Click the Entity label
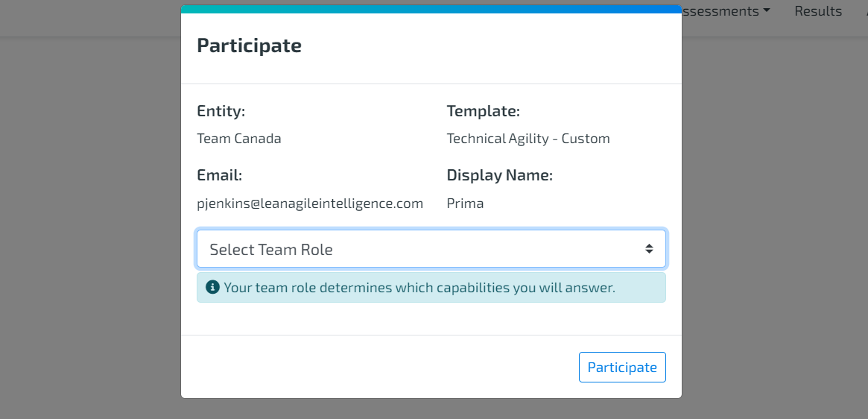868x419 pixels. tap(221, 111)
